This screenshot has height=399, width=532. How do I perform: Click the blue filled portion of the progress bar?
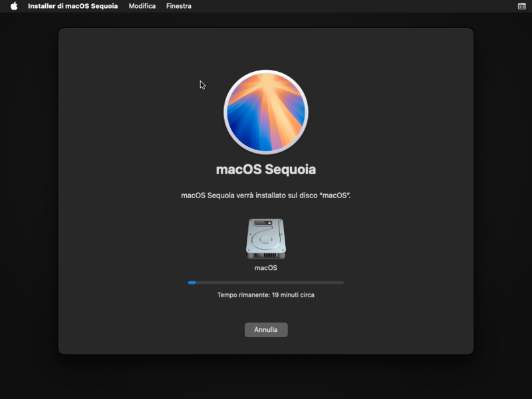point(192,282)
